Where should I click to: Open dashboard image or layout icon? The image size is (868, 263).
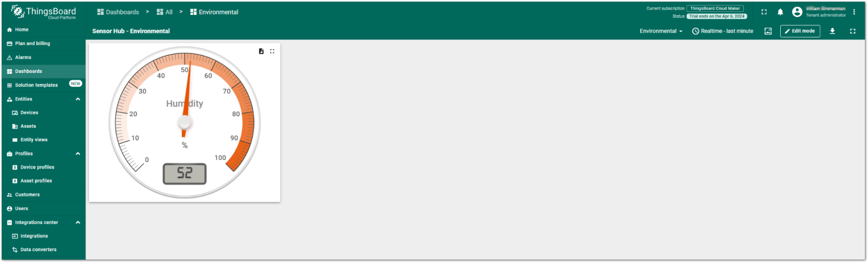pyautogui.click(x=768, y=31)
